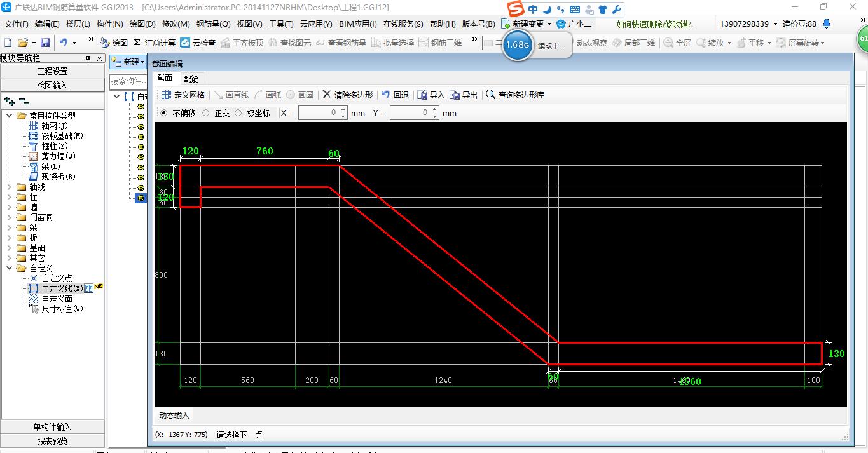The height and width of the screenshot is (453, 868).
Task: Select 极坐标 radio option
Action: (x=238, y=113)
